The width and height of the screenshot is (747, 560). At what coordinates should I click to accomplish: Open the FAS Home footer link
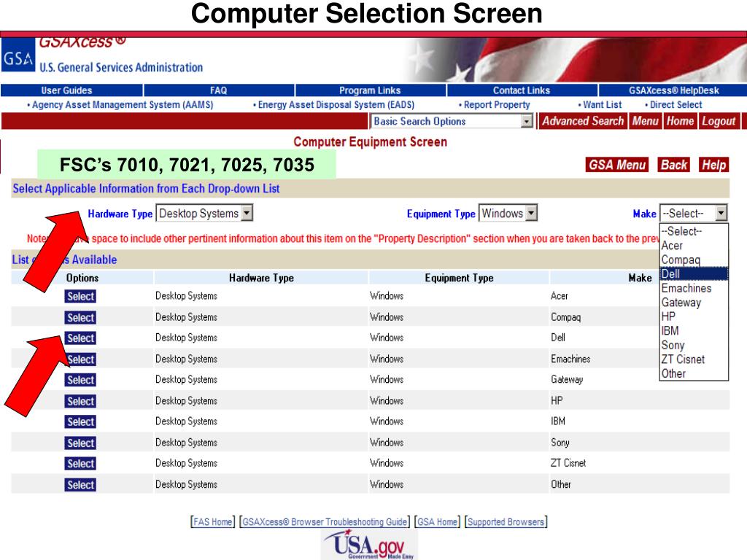(x=213, y=522)
